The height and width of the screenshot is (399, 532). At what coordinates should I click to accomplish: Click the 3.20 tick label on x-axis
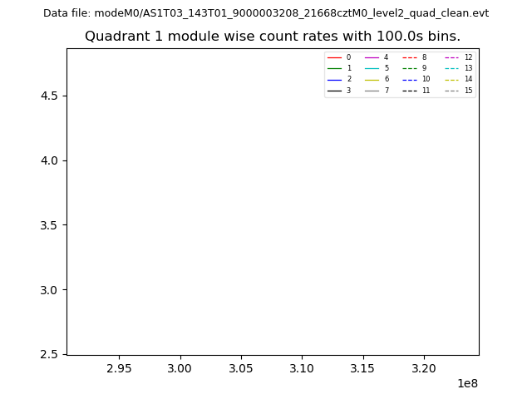tap(424, 367)
